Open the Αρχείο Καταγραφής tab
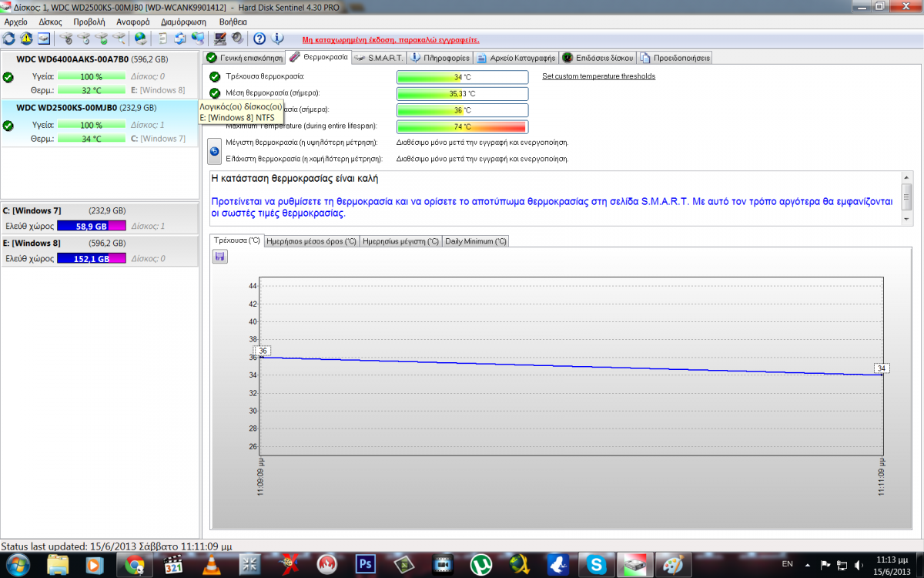Screen dimensions: 924x578 516,58
